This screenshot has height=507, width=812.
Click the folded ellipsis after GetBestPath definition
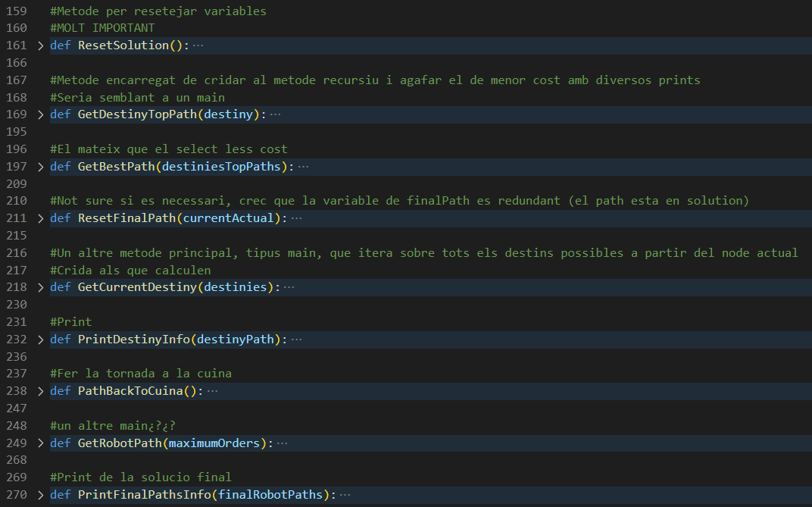click(x=303, y=167)
